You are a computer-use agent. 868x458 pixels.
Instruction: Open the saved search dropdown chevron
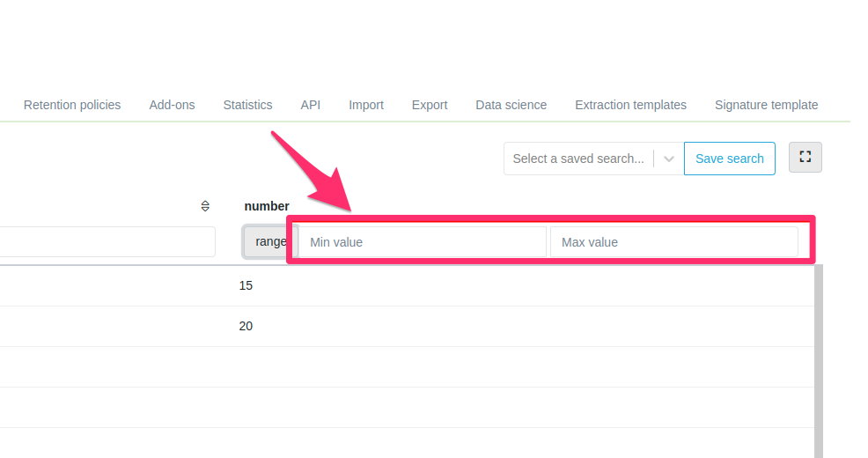pyautogui.click(x=669, y=159)
